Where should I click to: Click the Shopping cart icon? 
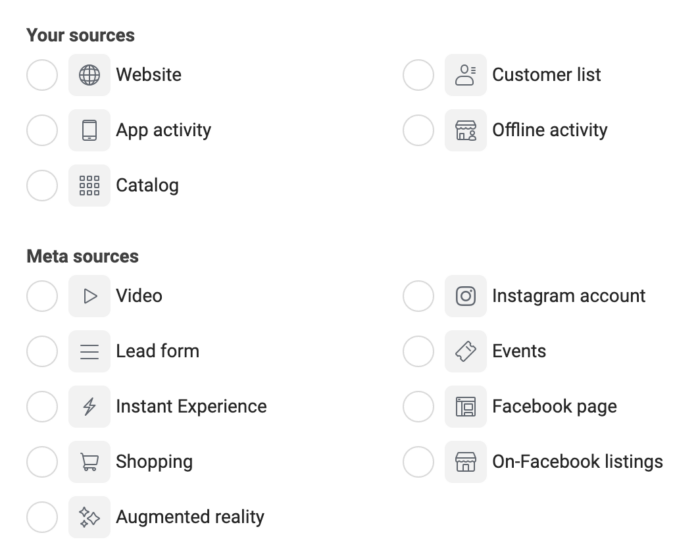coord(89,462)
